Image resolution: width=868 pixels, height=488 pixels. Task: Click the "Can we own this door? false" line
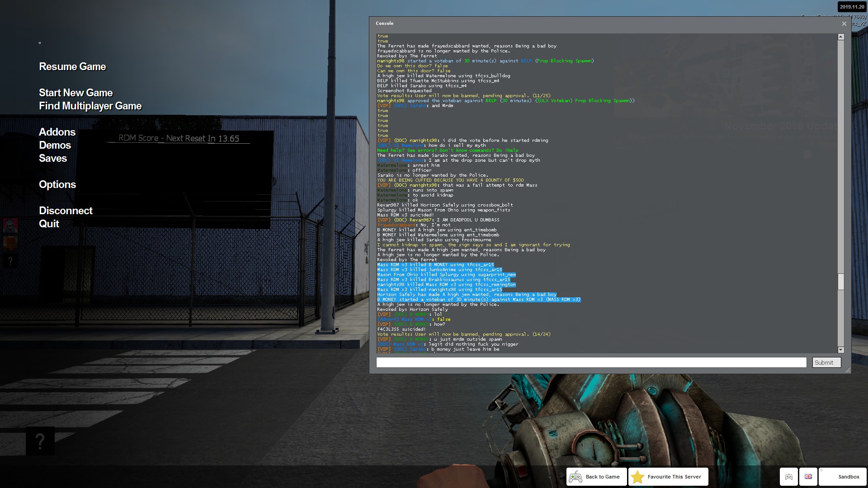click(x=414, y=71)
